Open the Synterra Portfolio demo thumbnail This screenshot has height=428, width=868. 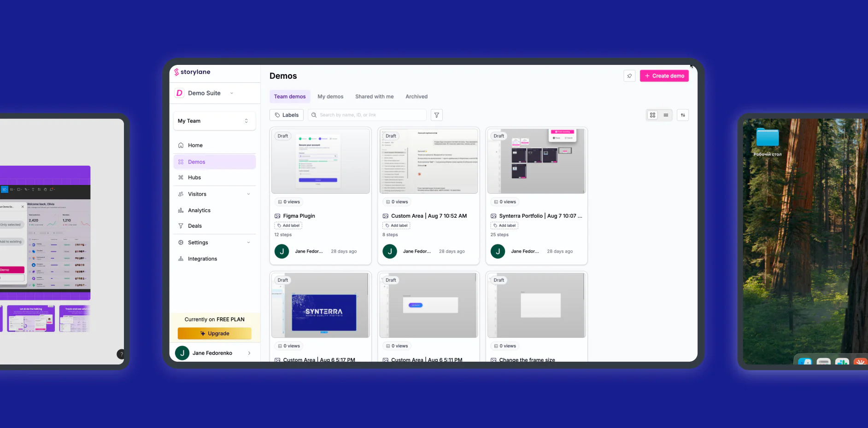[x=537, y=161]
